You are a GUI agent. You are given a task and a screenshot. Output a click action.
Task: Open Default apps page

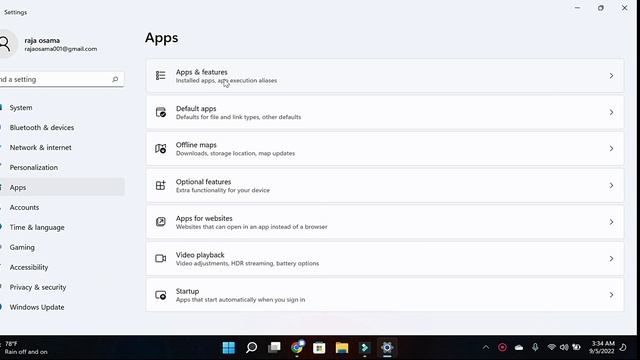pos(385,112)
